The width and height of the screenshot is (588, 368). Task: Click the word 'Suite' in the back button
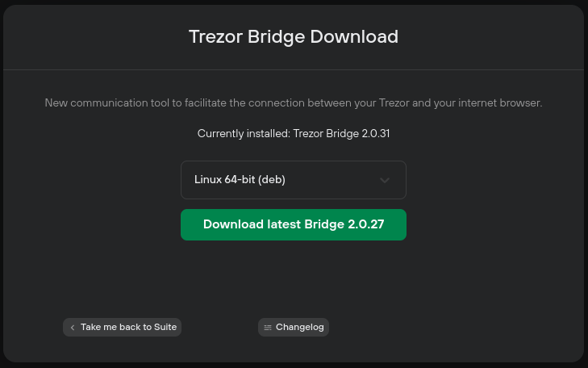coord(165,327)
